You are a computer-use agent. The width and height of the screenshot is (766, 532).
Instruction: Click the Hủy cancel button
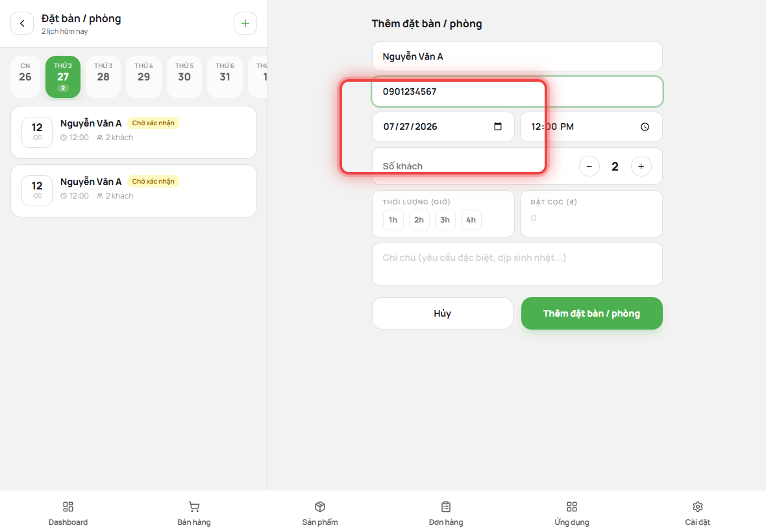[443, 313]
